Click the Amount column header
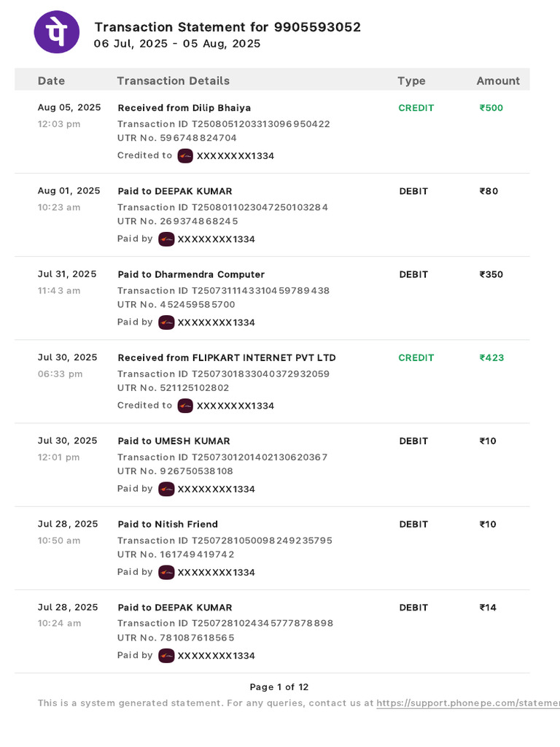This screenshot has width=560, height=747. click(498, 81)
